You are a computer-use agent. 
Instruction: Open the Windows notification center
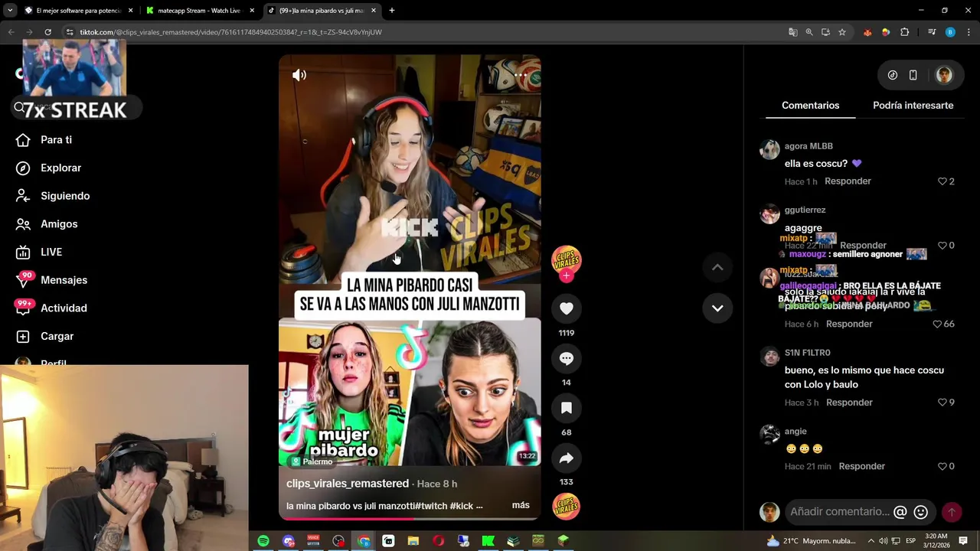[963, 541]
